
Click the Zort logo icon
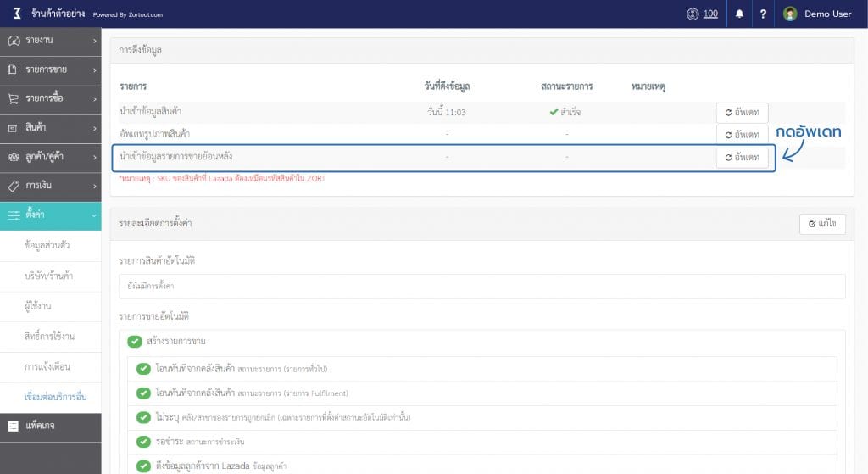click(x=17, y=14)
